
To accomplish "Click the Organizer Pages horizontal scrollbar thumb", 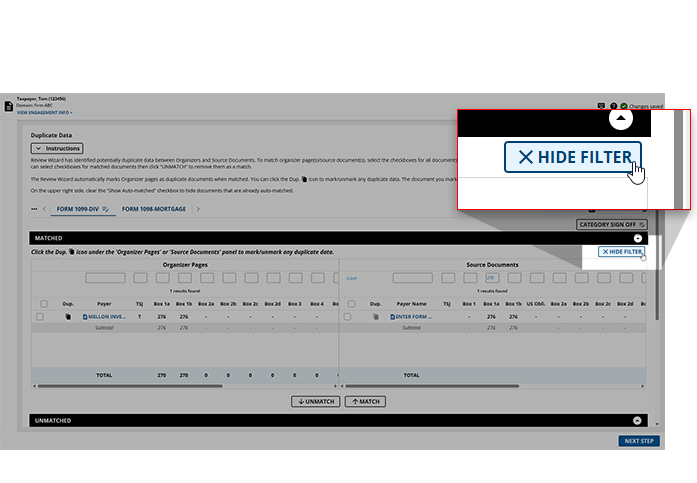I will pos(130,386).
